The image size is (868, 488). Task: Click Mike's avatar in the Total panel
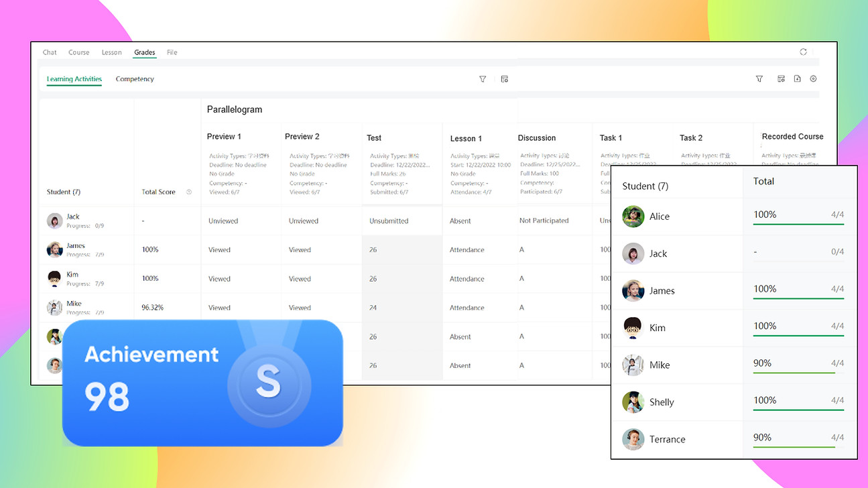[633, 365]
